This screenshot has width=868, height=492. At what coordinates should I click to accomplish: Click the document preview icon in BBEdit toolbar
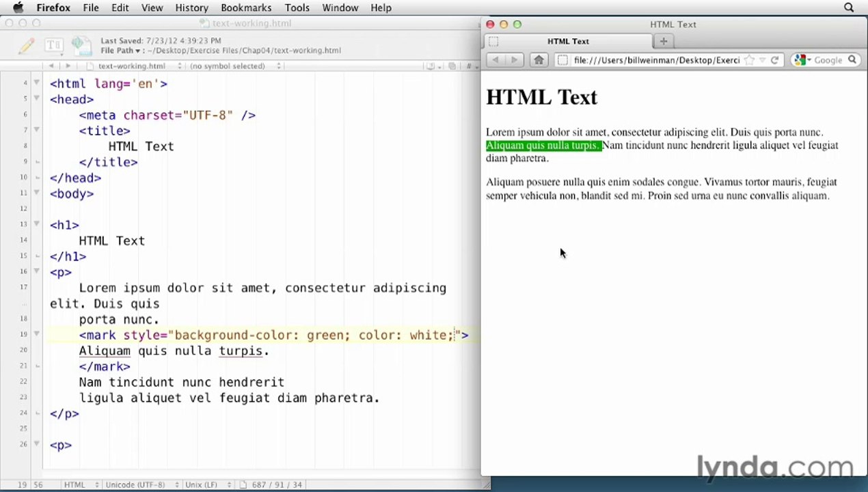click(x=81, y=45)
